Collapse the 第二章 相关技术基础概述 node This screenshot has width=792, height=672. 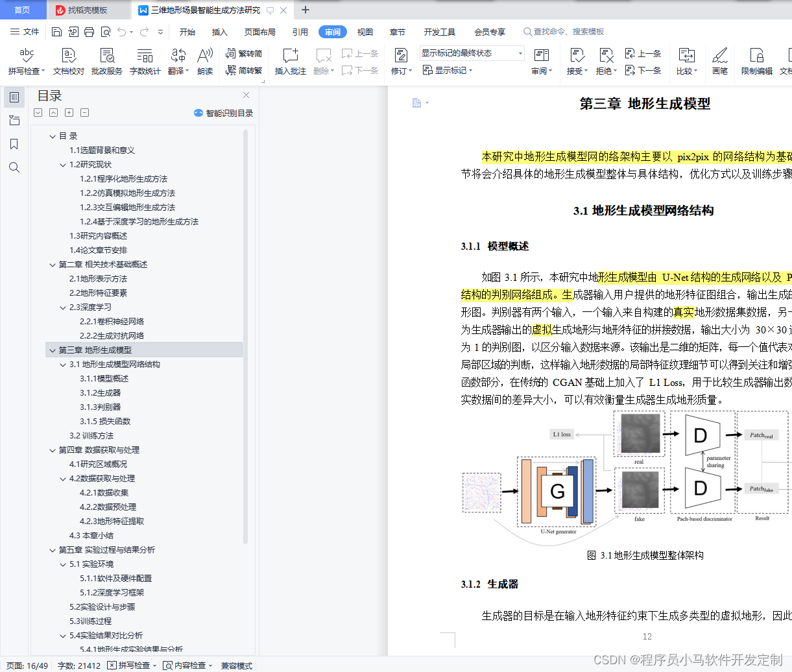[53, 265]
